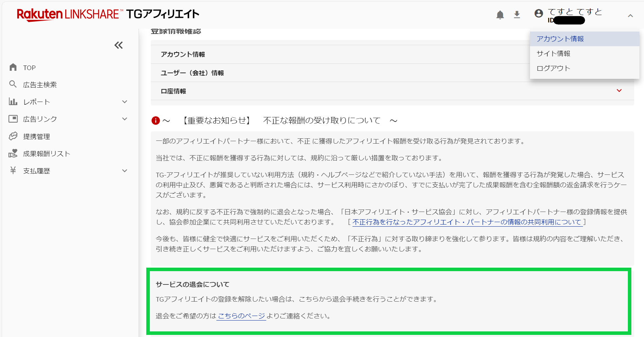Click the user account avatar icon
Image resolution: width=644 pixels, height=337 pixels.
click(538, 14)
